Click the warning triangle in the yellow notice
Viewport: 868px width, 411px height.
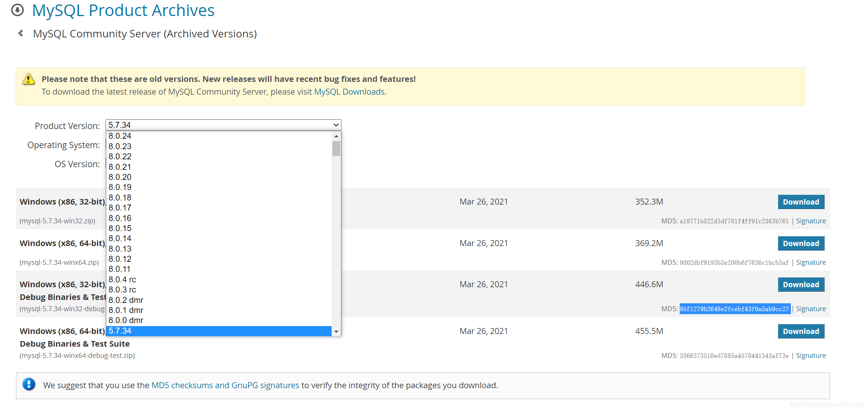point(28,79)
